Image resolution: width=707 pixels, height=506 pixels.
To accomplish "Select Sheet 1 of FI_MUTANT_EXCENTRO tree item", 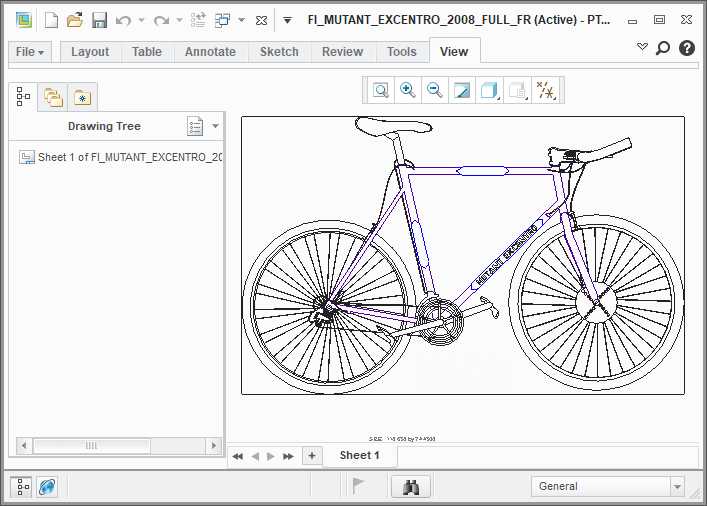I will point(120,157).
